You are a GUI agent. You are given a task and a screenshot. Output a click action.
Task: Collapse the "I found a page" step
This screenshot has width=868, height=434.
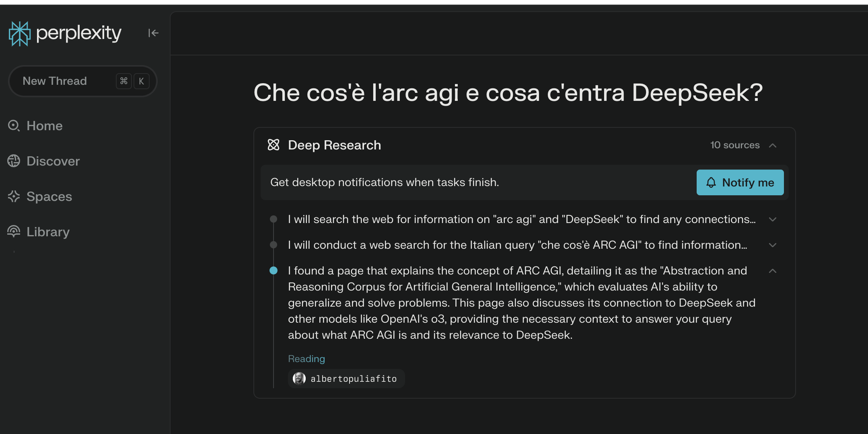coord(773,271)
